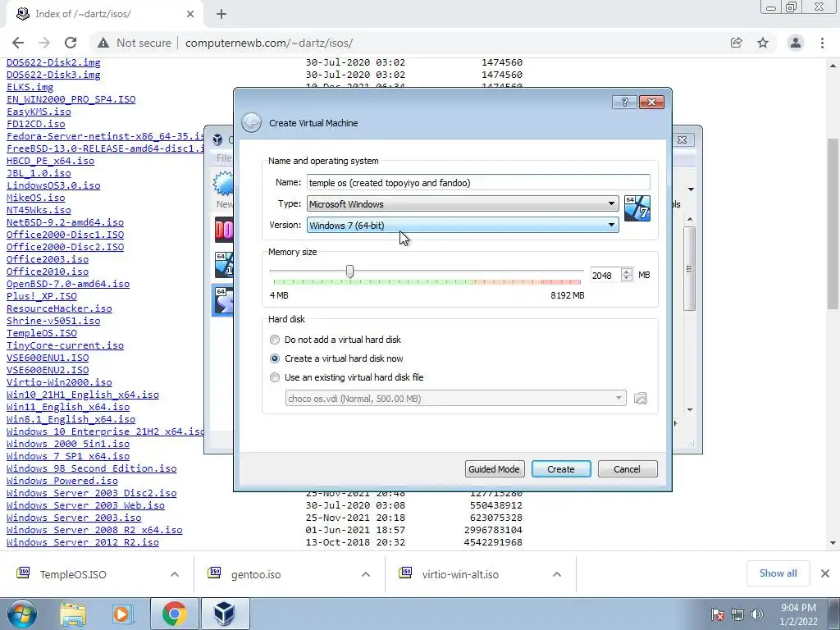Click the browser address bar URL
Screen dimensions: 840x630
(269, 43)
